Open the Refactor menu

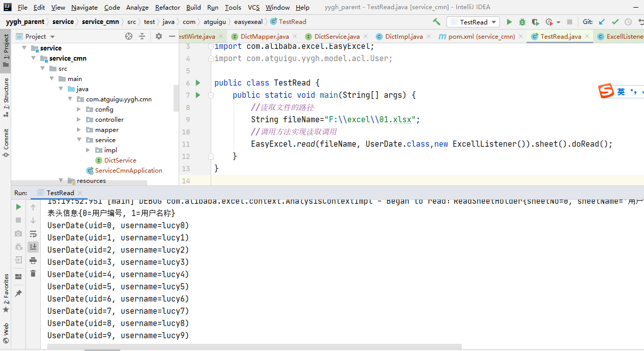(x=167, y=7)
